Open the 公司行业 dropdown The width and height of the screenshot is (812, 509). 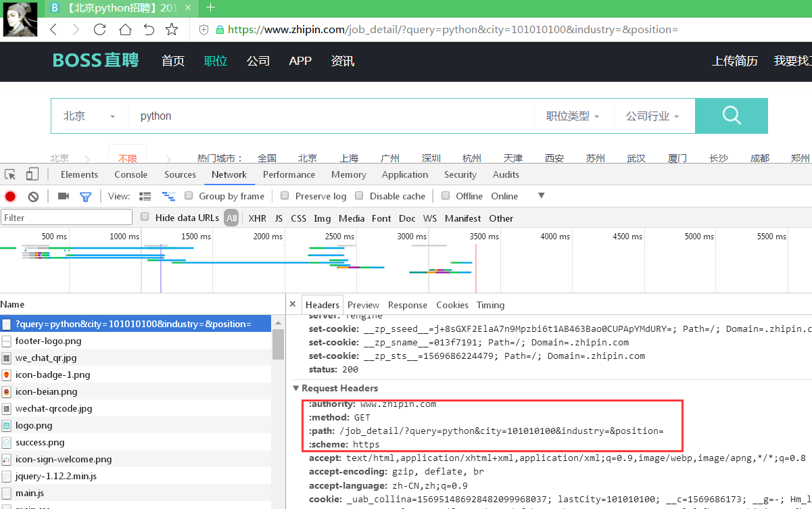(x=652, y=116)
